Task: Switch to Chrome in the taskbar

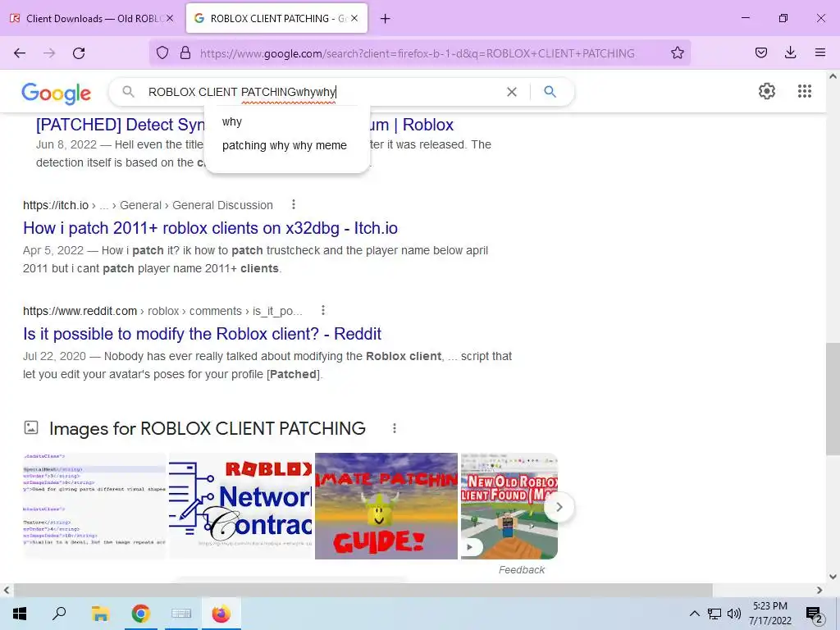Action: [x=140, y=614]
